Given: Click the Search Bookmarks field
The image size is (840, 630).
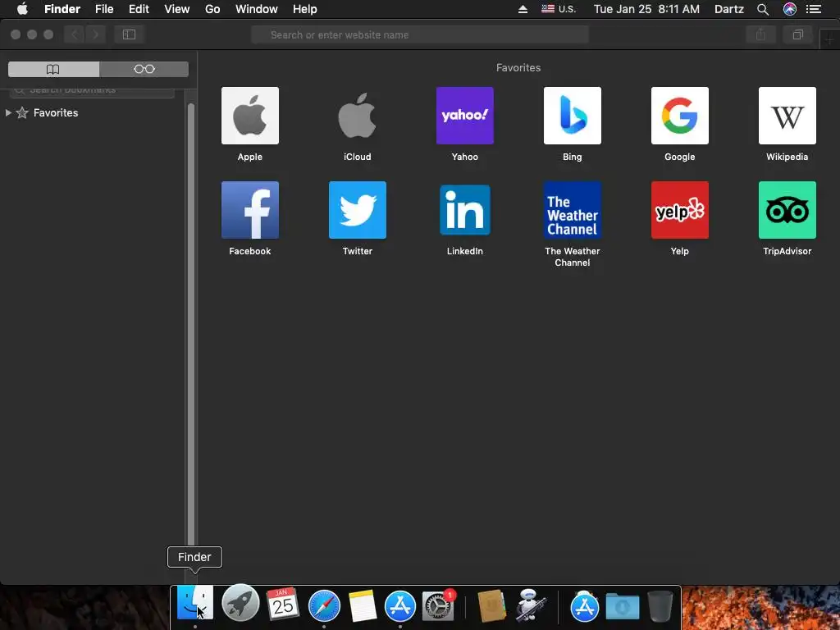Looking at the screenshot, I should pos(92,92).
